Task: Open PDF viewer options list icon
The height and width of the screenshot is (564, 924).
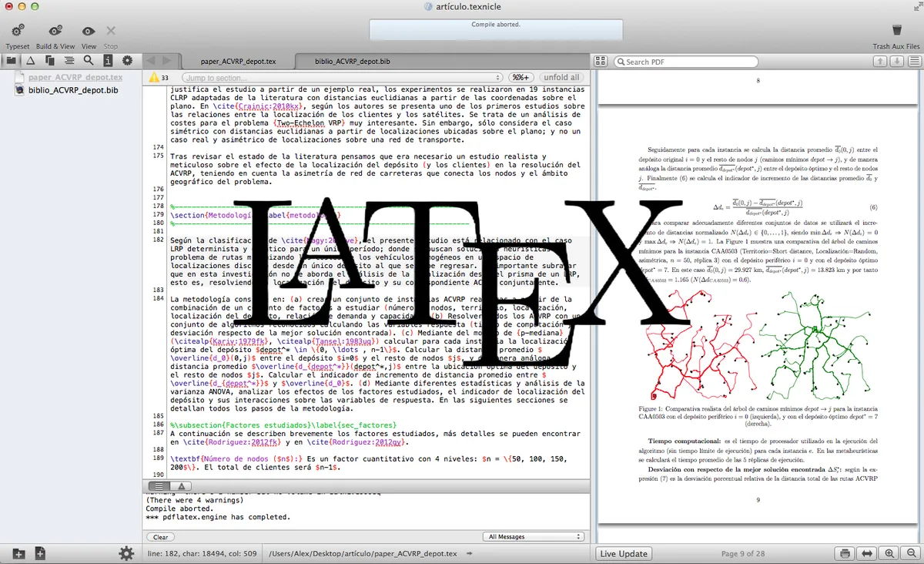Action: (x=913, y=62)
